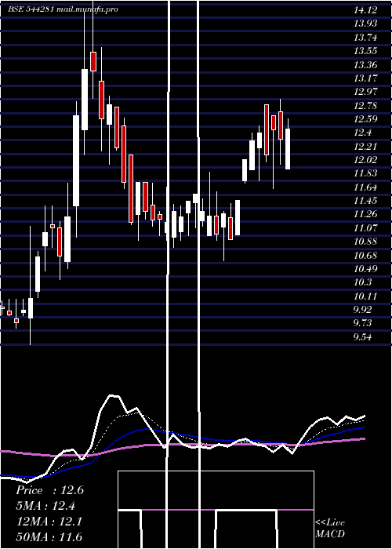
Task: Select the 10.3 price axis label
Action: coord(362,282)
